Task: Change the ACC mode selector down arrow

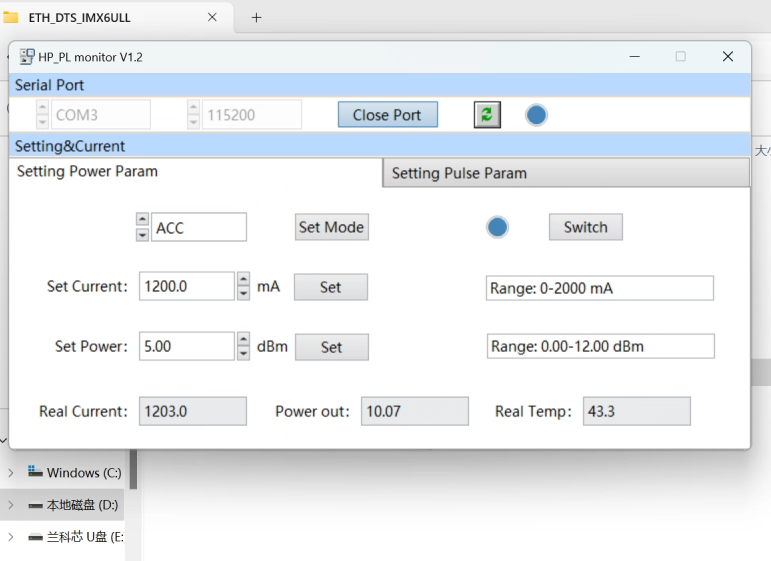Action: coord(143,234)
